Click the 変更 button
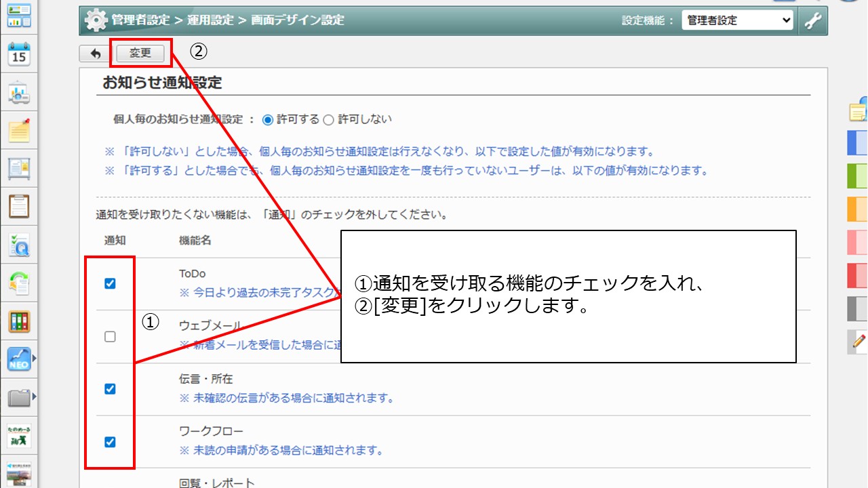 tap(140, 54)
